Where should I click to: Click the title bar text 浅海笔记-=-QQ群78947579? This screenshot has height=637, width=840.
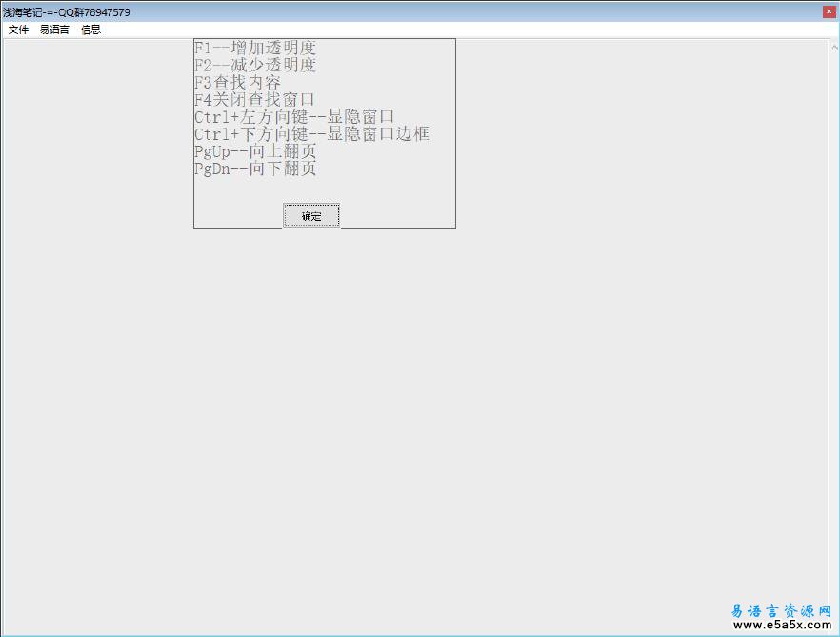(67, 11)
